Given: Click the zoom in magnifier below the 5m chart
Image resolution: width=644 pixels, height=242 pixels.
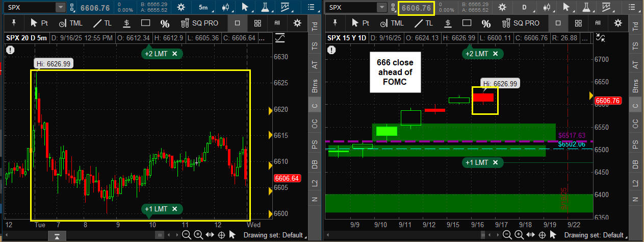Looking at the screenshot, I should pos(199,235).
